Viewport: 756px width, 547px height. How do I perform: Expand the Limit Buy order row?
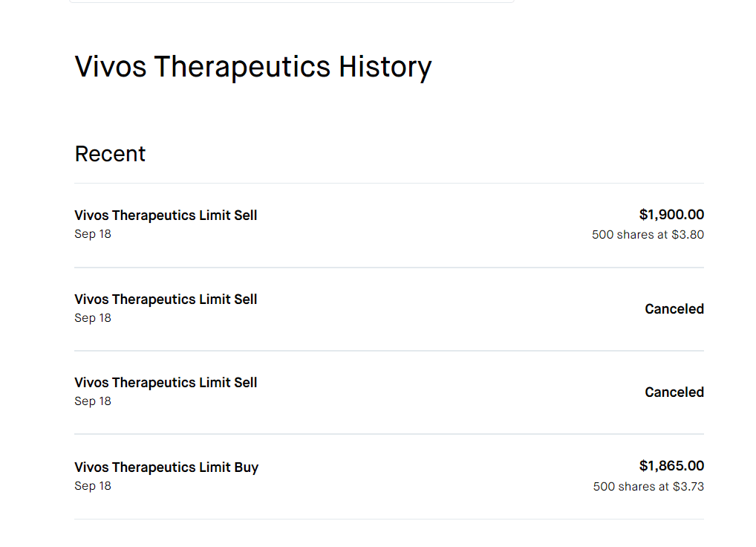point(389,476)
